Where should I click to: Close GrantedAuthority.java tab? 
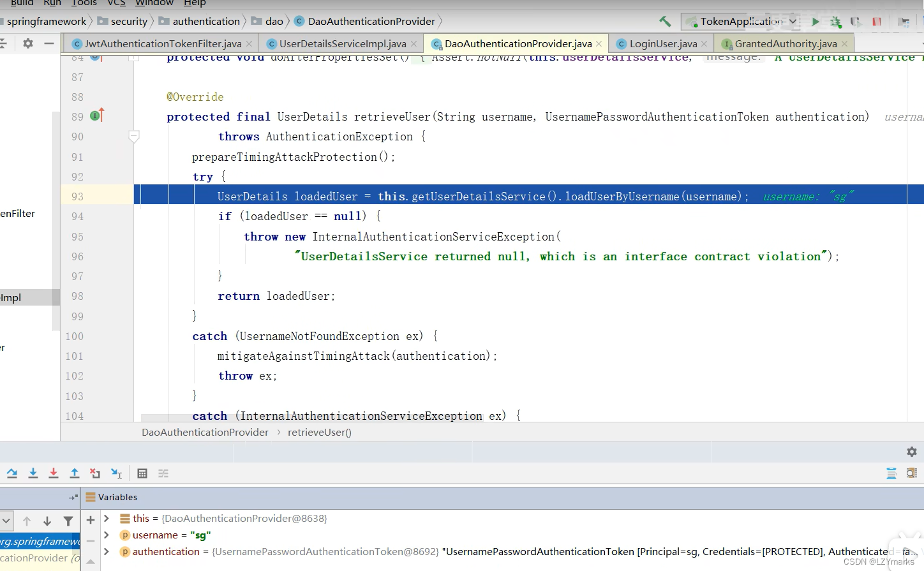click(845, 44)
